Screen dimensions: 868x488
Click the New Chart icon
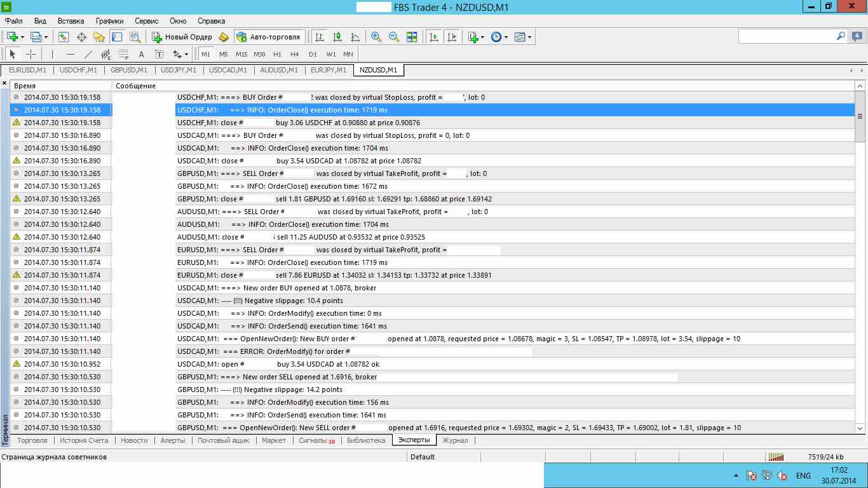click(x=13, y=37)
